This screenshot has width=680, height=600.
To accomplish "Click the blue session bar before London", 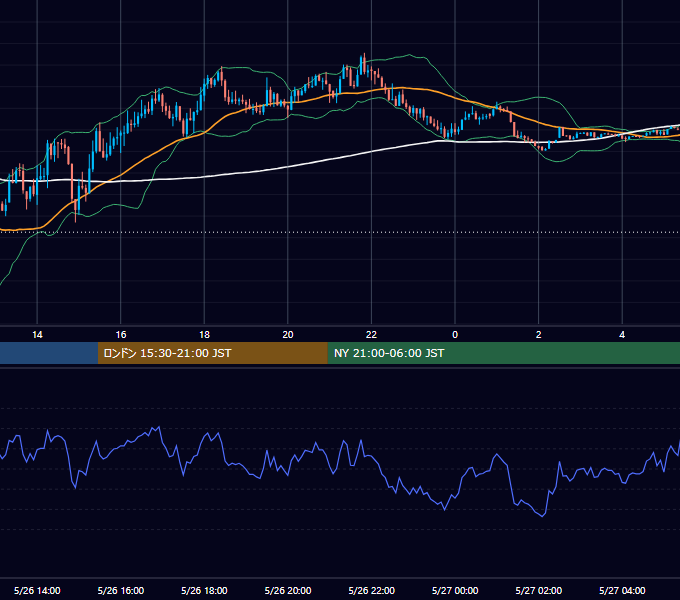I will (49, 353).
